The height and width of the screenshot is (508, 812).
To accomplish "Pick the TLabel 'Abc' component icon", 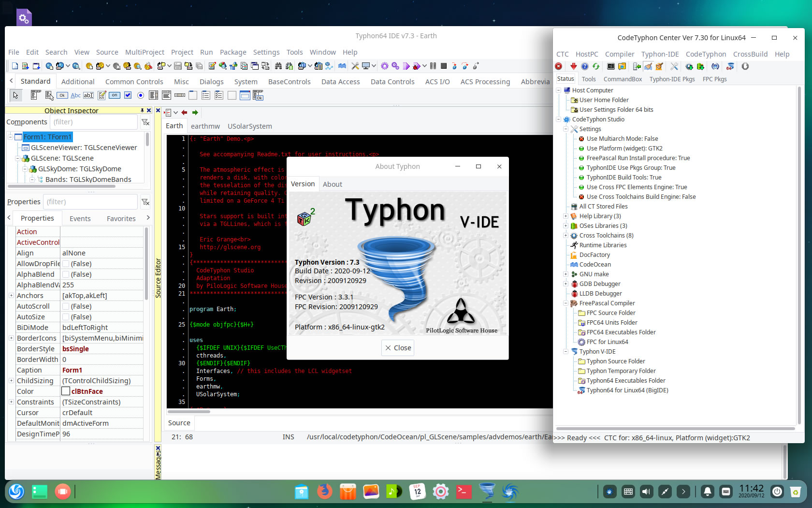I will (x=75, y=95).
